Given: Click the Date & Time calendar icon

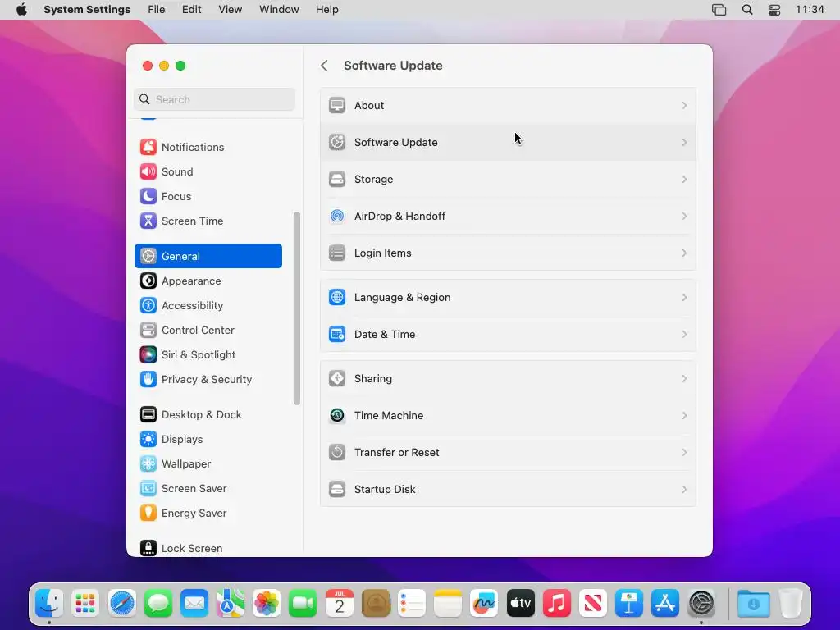Looking at the screenshot, I should (x=337, y=335).
